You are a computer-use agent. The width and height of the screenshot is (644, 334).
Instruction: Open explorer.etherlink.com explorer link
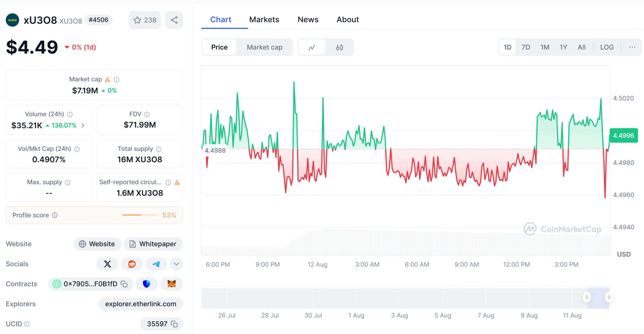(x=141, y=304)
